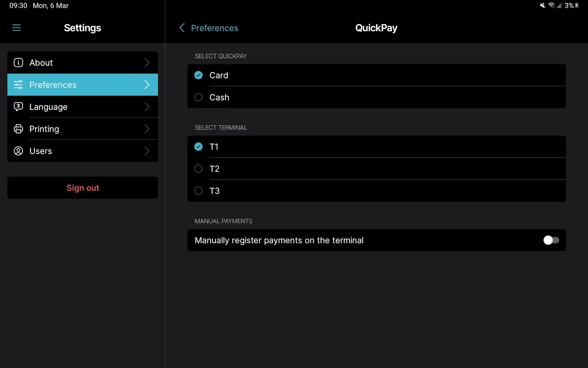Screen dimensions: 588x368
Task: Enable manually register payments on the terminal
Action: tap(551, 240)
